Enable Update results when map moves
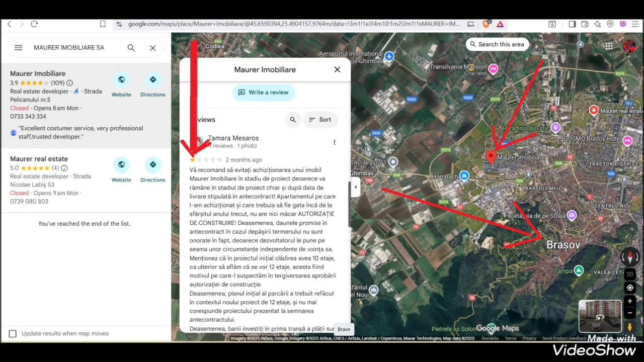 [13, 334]
